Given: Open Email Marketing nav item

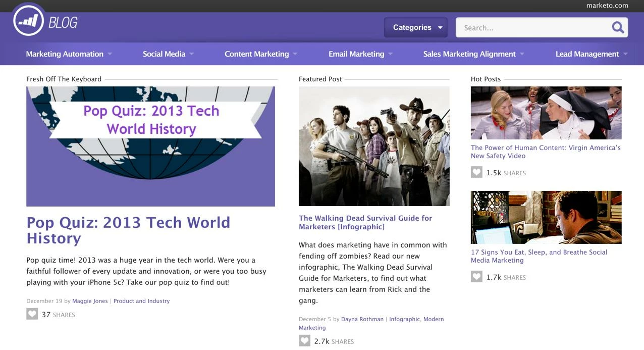Looking at the screenshot, I should pos(356,54).
